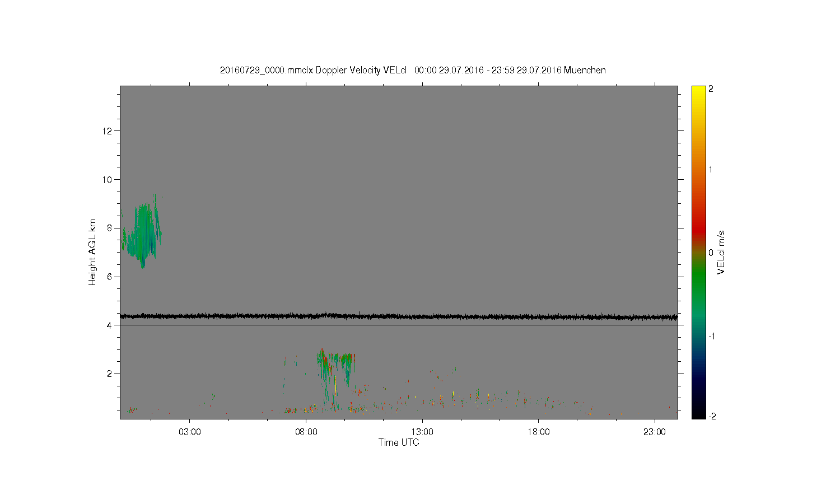
Task: Click the height tick label '8'
Action: (110, 228)
